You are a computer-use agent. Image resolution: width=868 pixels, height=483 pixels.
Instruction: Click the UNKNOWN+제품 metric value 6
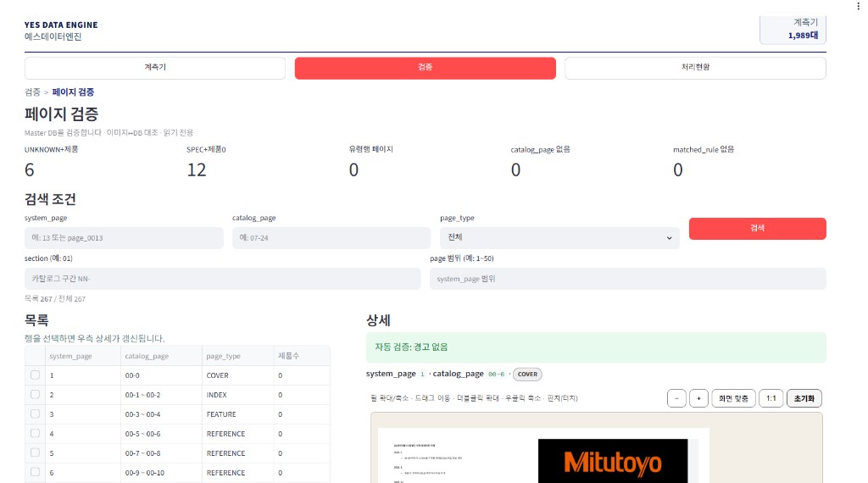(30, 169)
